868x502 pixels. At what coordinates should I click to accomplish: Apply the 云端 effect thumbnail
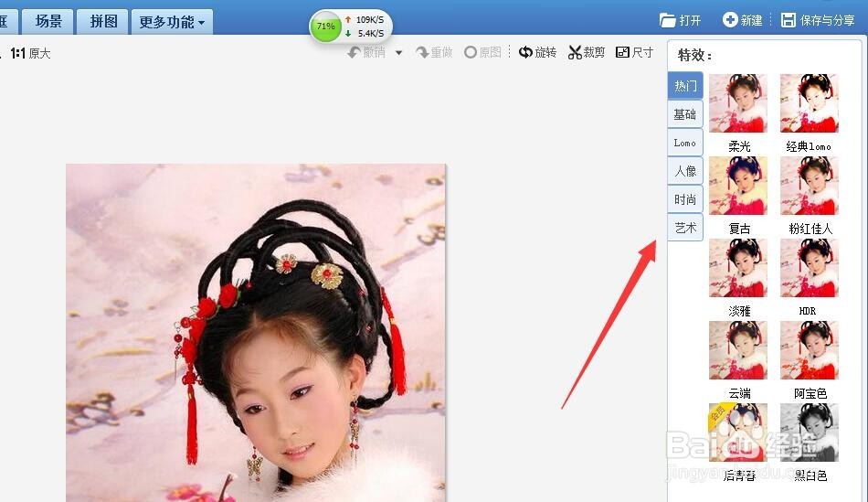pos(738,350)
